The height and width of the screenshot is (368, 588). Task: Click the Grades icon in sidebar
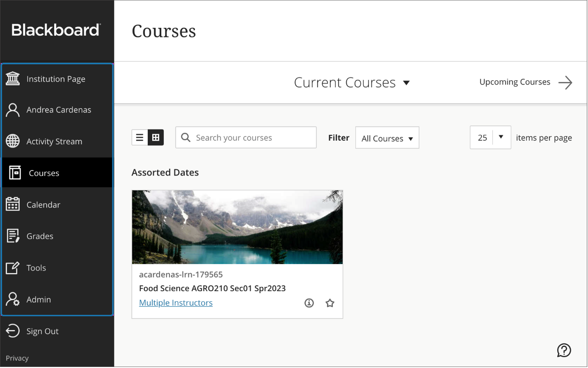coord(13,236)
